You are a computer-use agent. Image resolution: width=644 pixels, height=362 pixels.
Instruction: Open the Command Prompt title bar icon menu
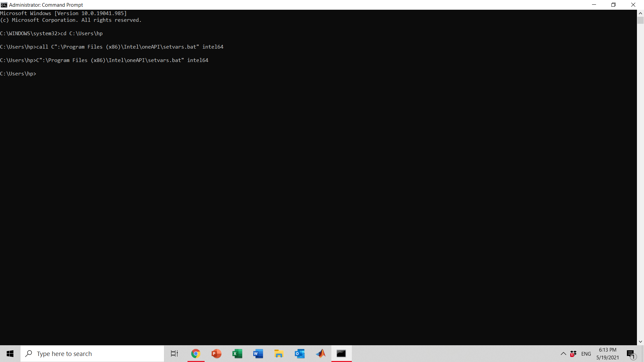pyautogui.click(x=4, y=5)
